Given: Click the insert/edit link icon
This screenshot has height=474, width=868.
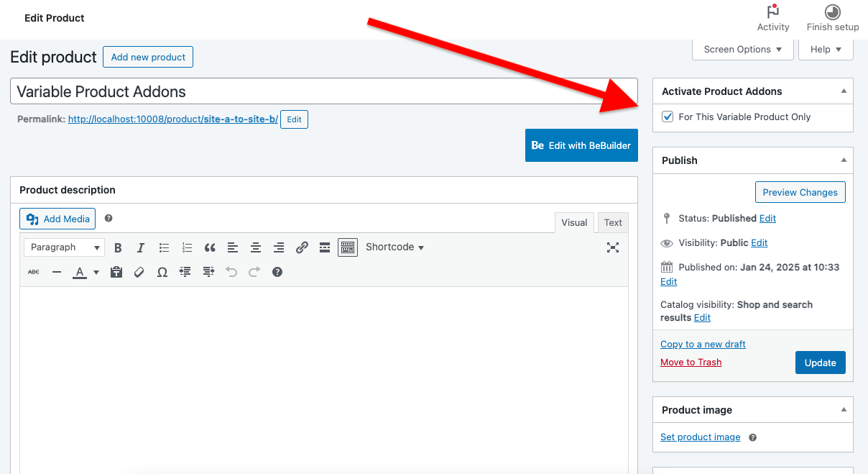Looking at the screenshot, I should pos(302,247).
